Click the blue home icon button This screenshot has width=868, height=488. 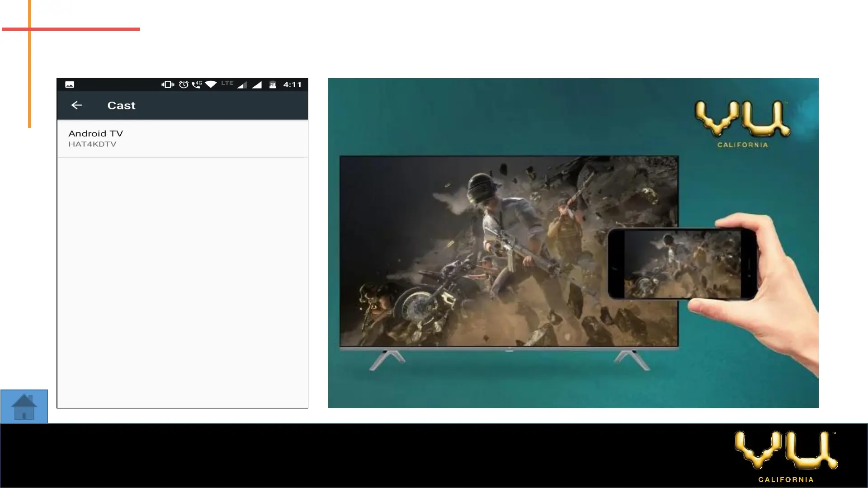tap(24, 406)
